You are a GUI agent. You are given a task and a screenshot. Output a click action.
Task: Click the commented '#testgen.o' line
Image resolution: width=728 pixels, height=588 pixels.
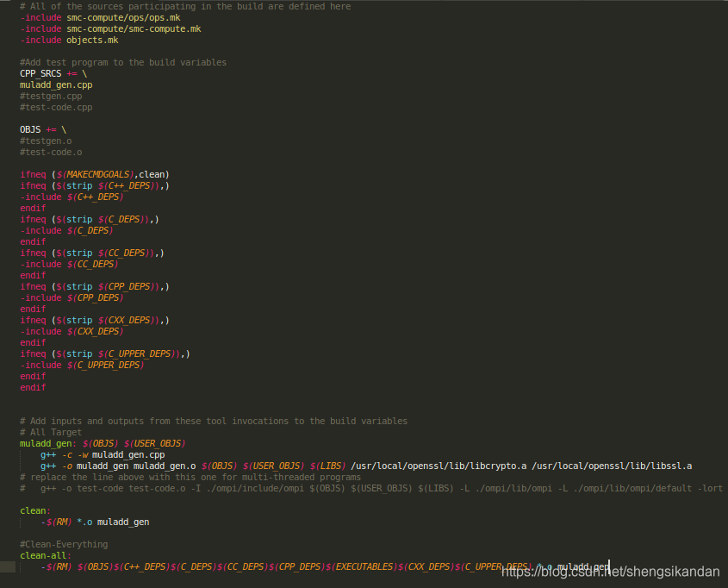click(46, 141)
